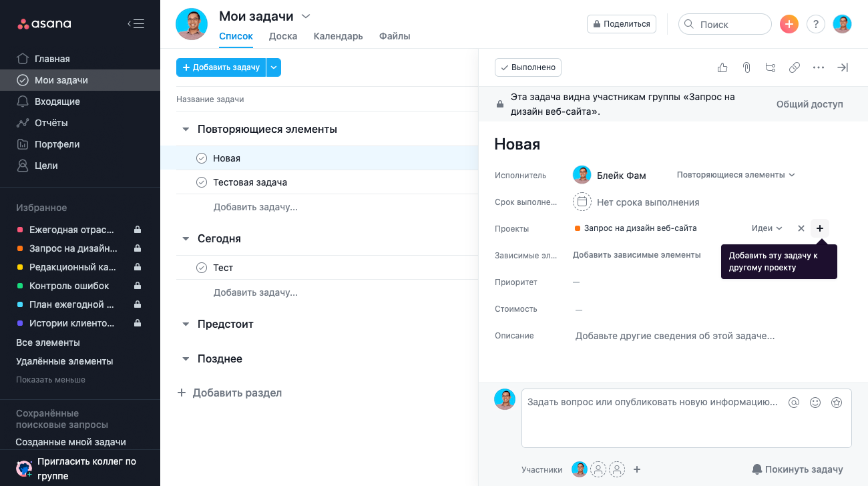The width and height of the screenshot is (868, 486).
Task: Collapse the Повторяющиеся элементы section
Action: tap(186, 130)
